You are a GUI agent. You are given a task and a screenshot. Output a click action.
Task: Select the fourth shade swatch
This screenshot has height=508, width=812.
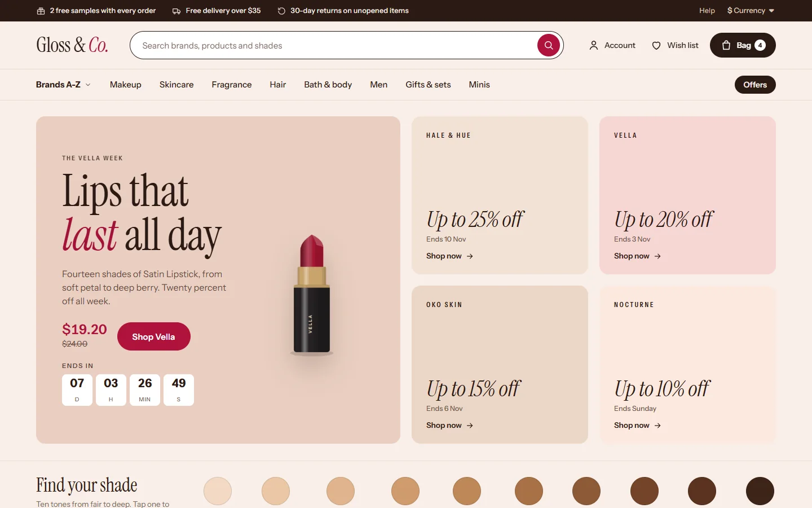405,491
